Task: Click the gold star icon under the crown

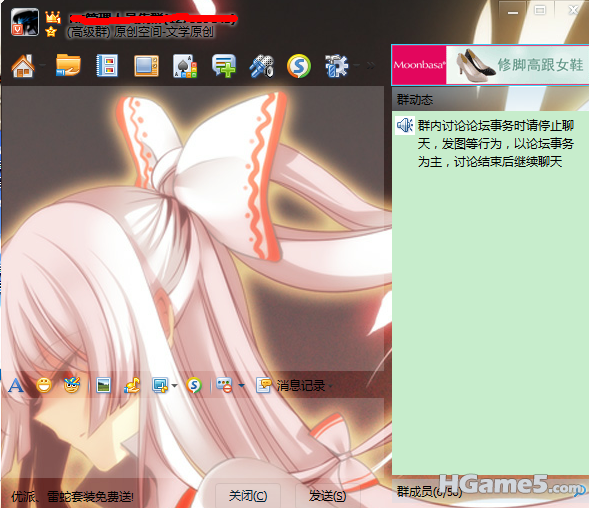Action: point(51,32)
